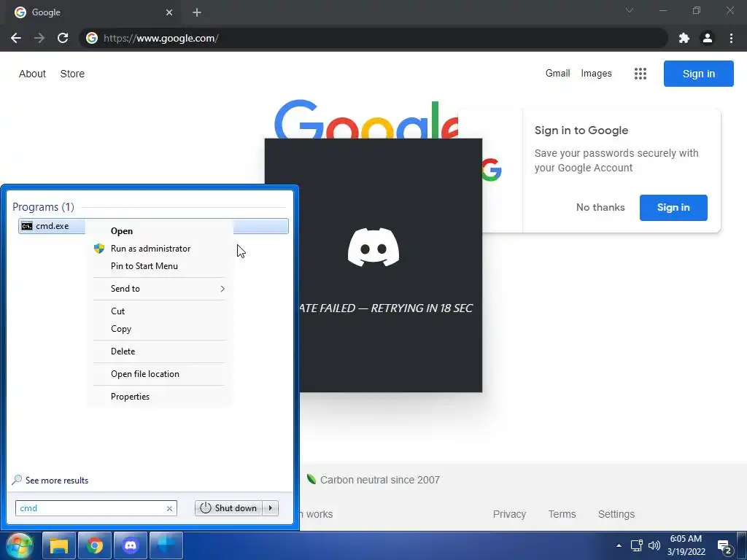
Task: Clear the cmd search box
Action: click(169, 508)
